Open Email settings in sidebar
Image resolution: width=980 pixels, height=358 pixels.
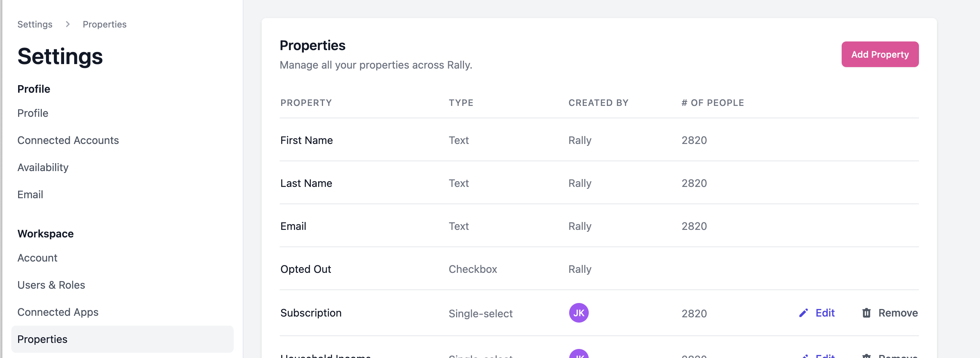(x=30, y=194)
